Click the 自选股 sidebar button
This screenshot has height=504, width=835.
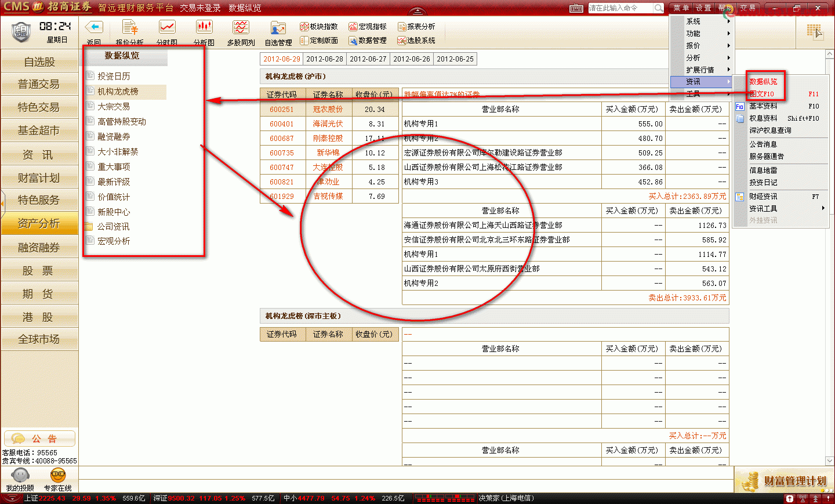pyautogui.click(x=39, y=61)
